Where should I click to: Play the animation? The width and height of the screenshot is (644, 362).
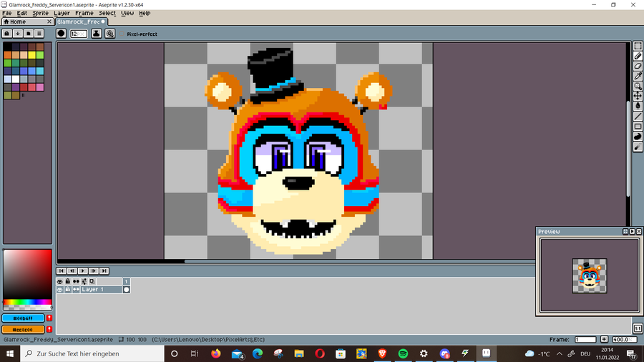coord(82,271)
